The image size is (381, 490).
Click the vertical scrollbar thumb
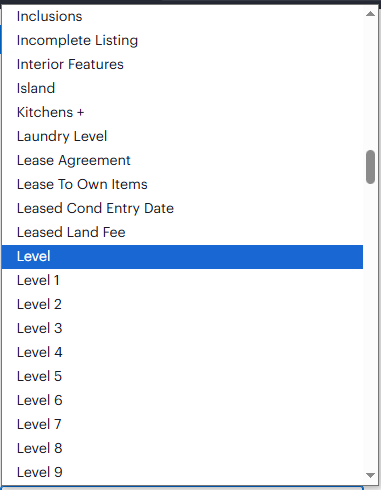tap(370, 167)
